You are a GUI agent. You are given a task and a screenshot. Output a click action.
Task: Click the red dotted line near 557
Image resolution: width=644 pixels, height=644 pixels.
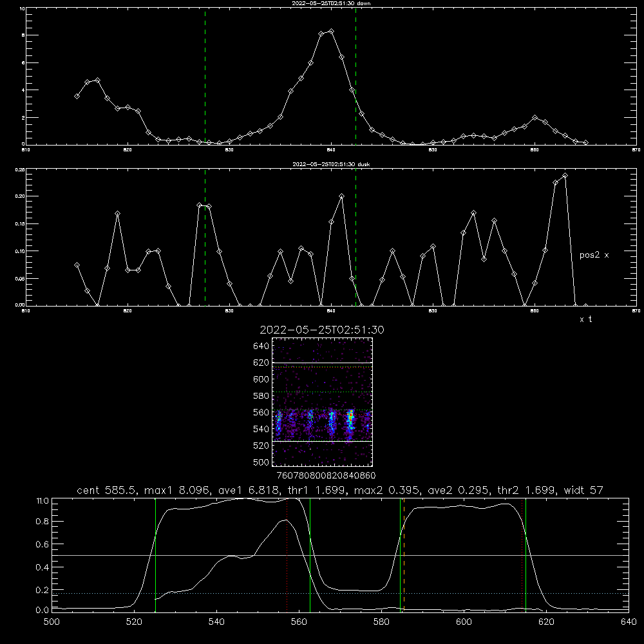pyautogui.click(x=287, y=554)
